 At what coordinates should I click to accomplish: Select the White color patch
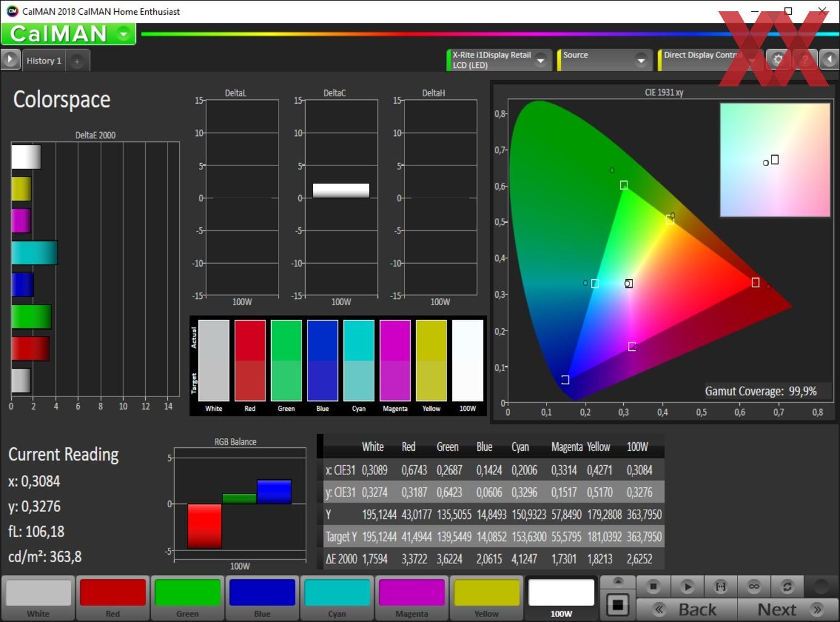(x=38, y=598)
